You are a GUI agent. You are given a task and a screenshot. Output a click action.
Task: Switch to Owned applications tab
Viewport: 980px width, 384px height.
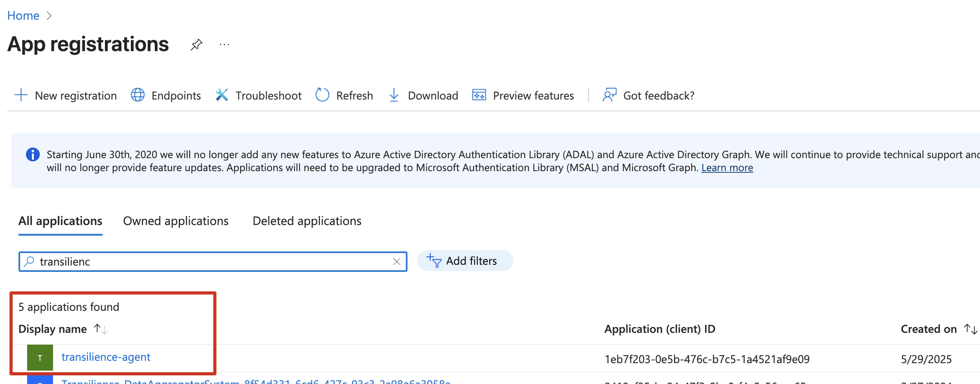[x=176, y=221]
